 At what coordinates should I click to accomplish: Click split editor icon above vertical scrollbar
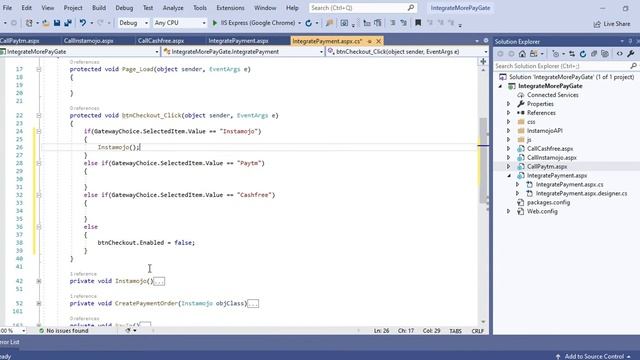(483, 61)
